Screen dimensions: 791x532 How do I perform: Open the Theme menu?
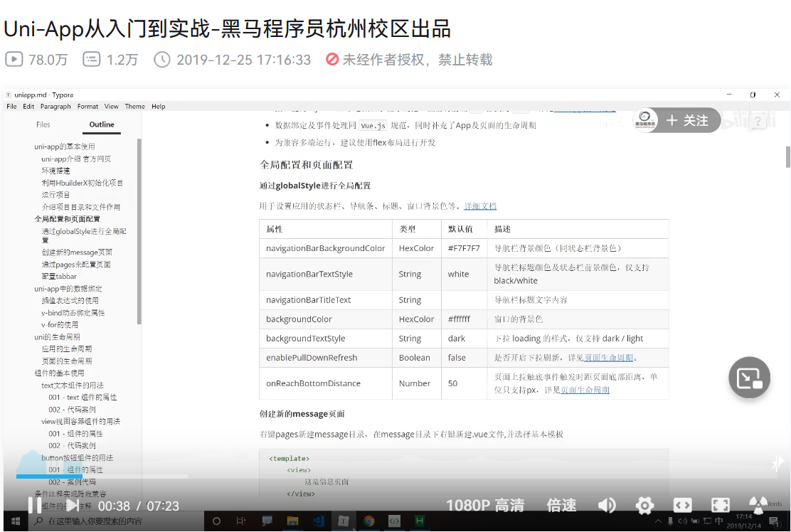click(x=134, y=107)
